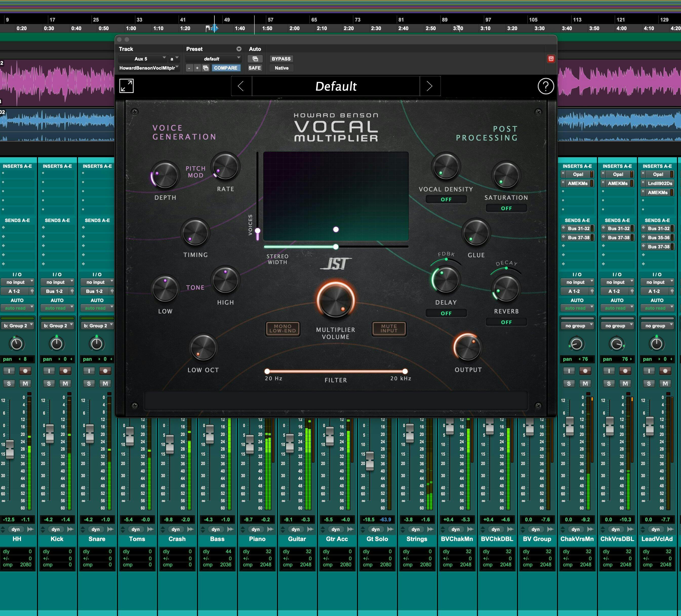Toggle the Vocal Density OFF switch
Image resolution: width=681 pixels, height=616 pixels.
pos(446,199)
